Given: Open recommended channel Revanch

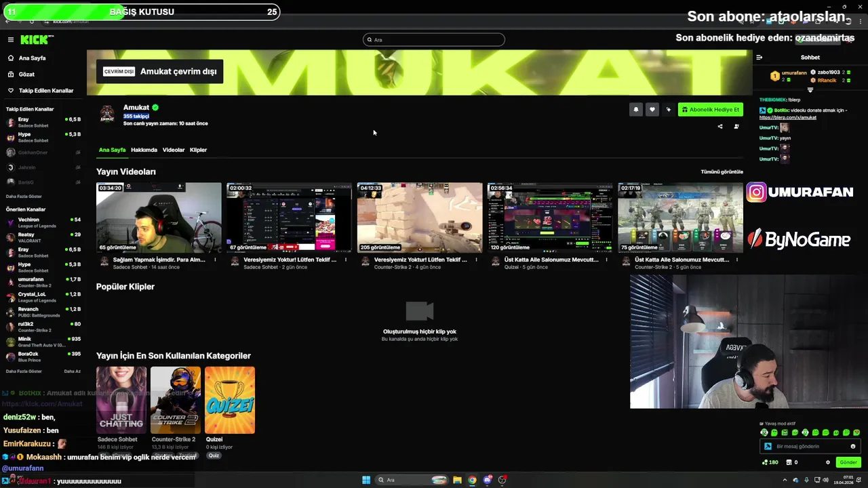Looking at the screenshot, I should tap(43, 312).
